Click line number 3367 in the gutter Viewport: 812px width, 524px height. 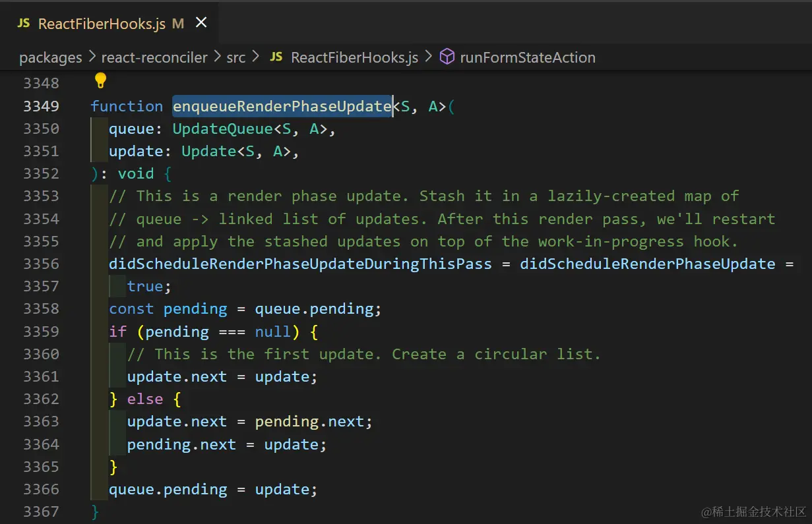click(x=41, y=511)
